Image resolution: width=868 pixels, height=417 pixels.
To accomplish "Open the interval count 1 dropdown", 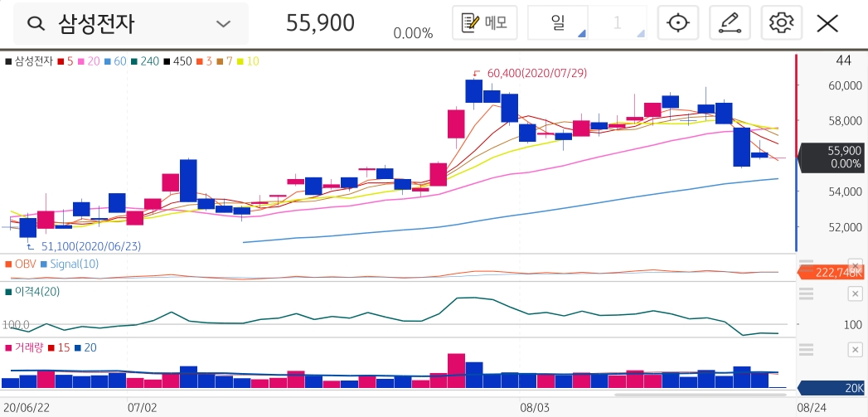I will [x=618, y=22].
